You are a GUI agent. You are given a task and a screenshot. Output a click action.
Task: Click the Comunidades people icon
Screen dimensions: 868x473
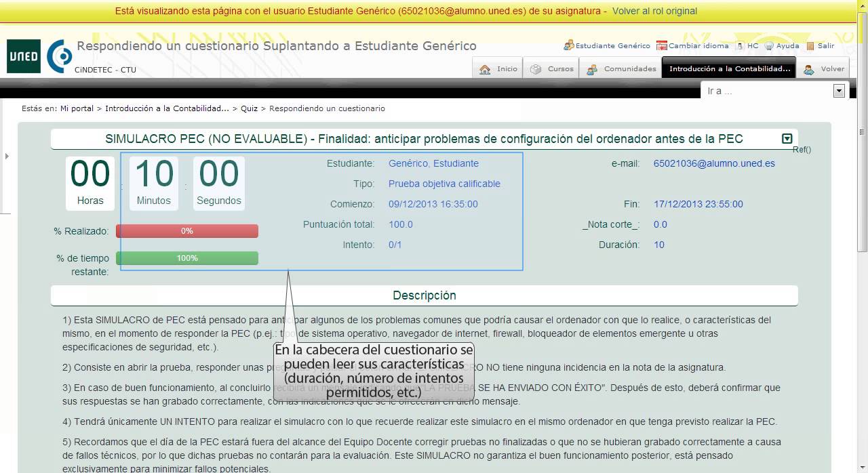592,69
